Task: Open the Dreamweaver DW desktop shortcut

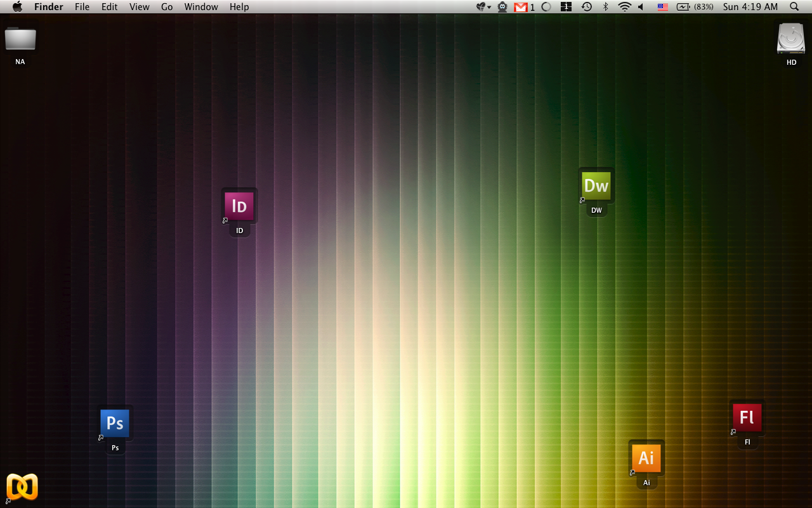Action: pos(596,185)
